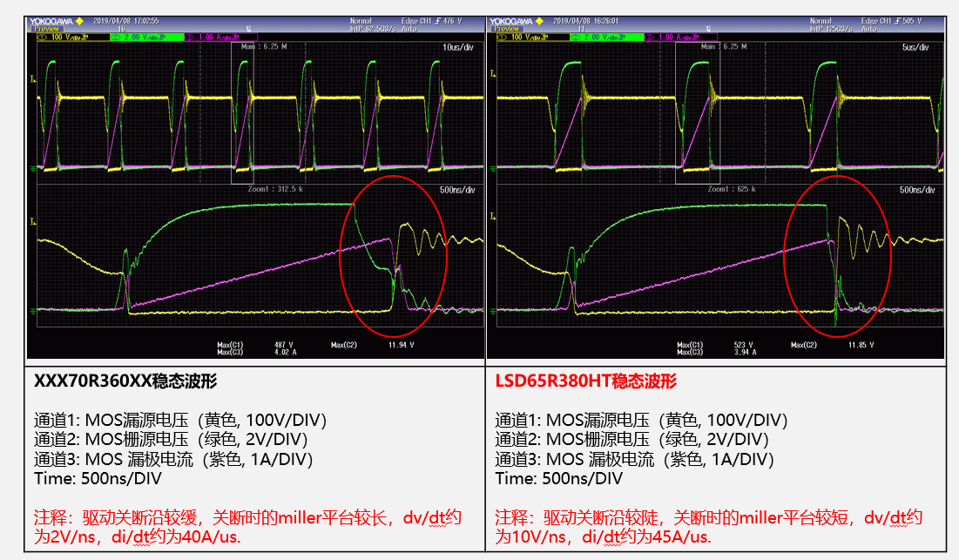Click the IntP 125GS/s sample rate text
Image resolution: width=959 pixels, height=560 pixels.
[x=833, y=29]
